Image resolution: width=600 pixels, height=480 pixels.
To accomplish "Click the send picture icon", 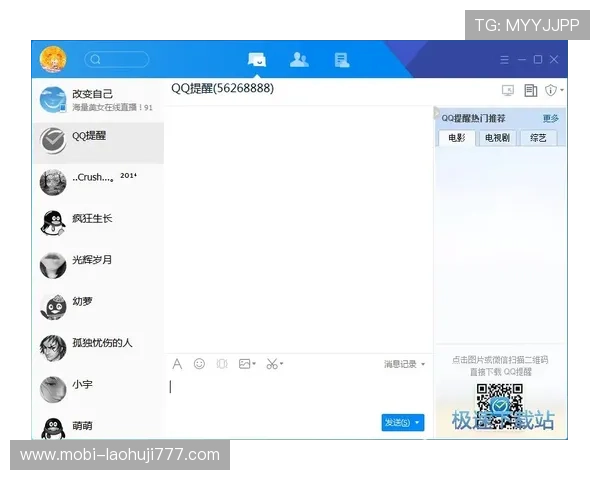I will [245, 364].
